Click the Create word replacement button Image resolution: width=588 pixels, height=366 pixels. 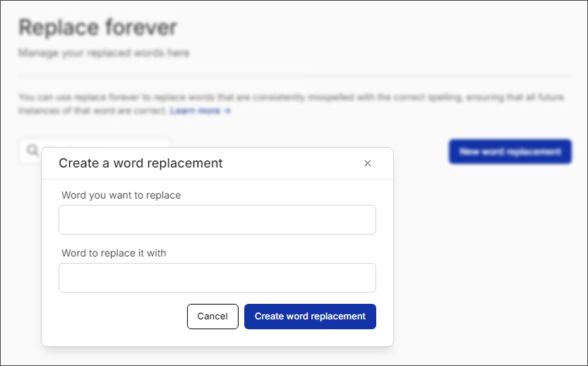tap(310, 317)
